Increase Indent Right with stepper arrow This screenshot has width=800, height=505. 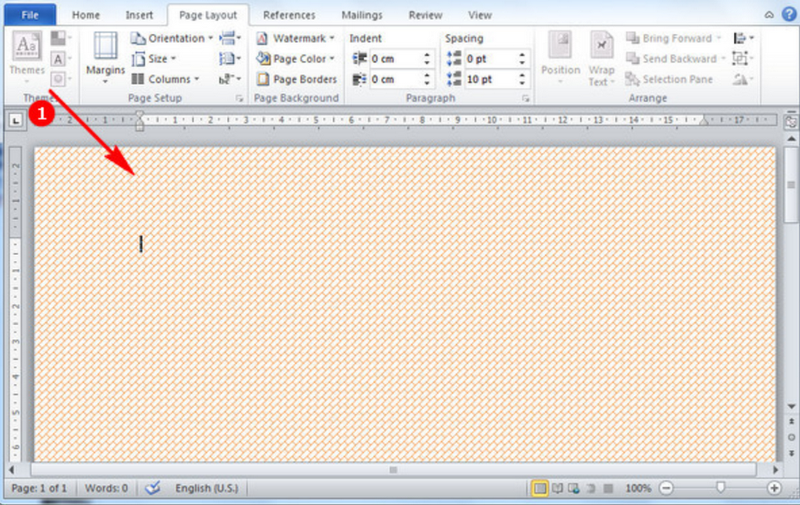click(x=427, y=75)
